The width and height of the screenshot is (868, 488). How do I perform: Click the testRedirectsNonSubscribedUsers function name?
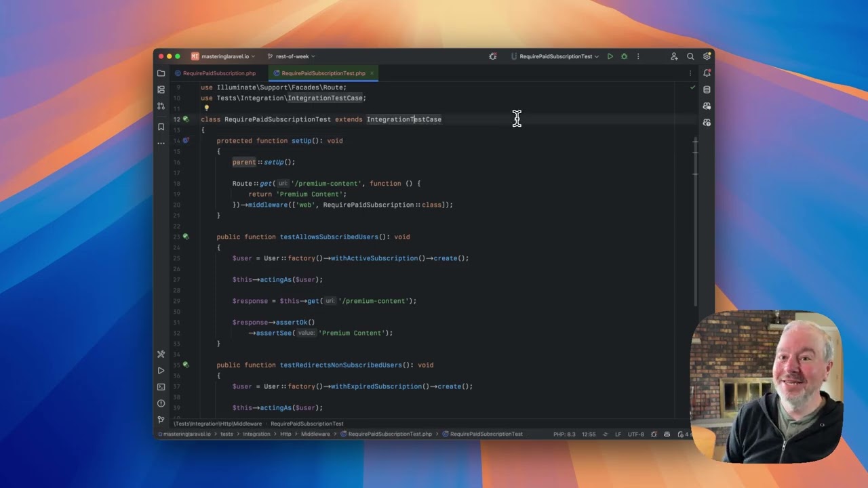point(341,365)
